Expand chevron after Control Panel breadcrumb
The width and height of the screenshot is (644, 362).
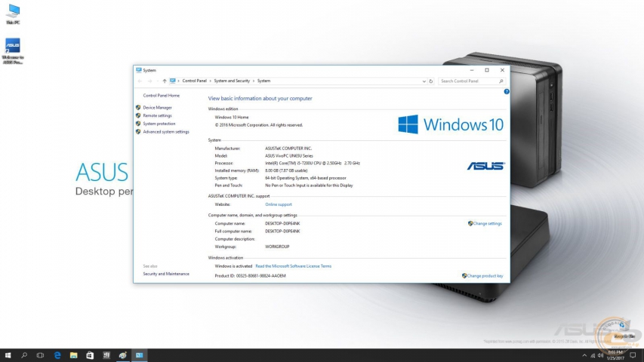[x=211, y=81]
